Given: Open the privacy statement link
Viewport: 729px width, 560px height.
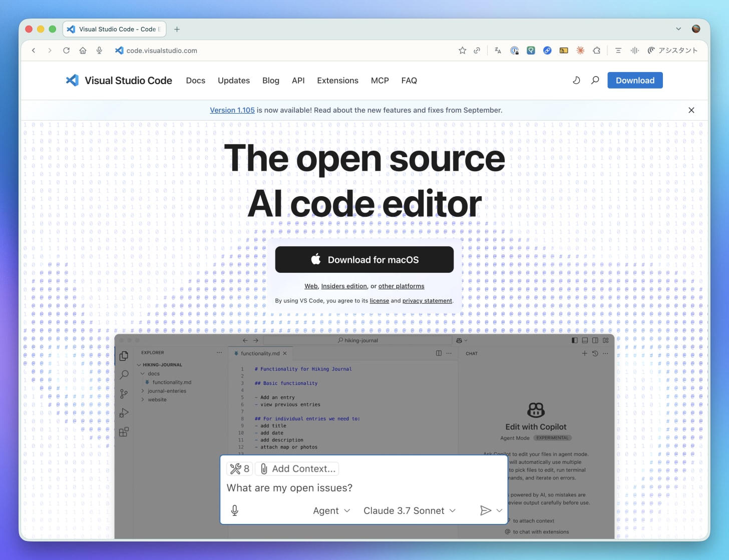Looking at the screenshot, I should tap(427, 301).
